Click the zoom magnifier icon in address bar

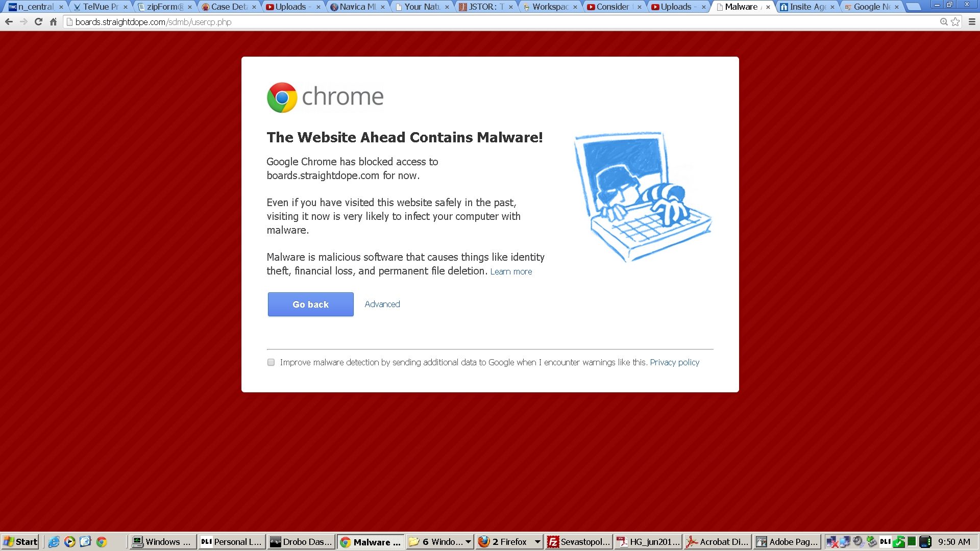click(944, 22)
